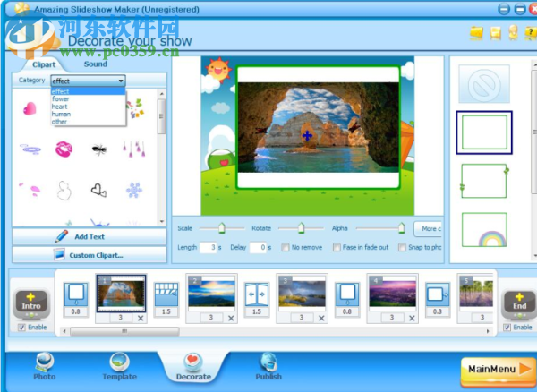This screenshot has height=392, width=537.
Task: Click timeline scrollbar right arrow
Action: tap(488, 331)
